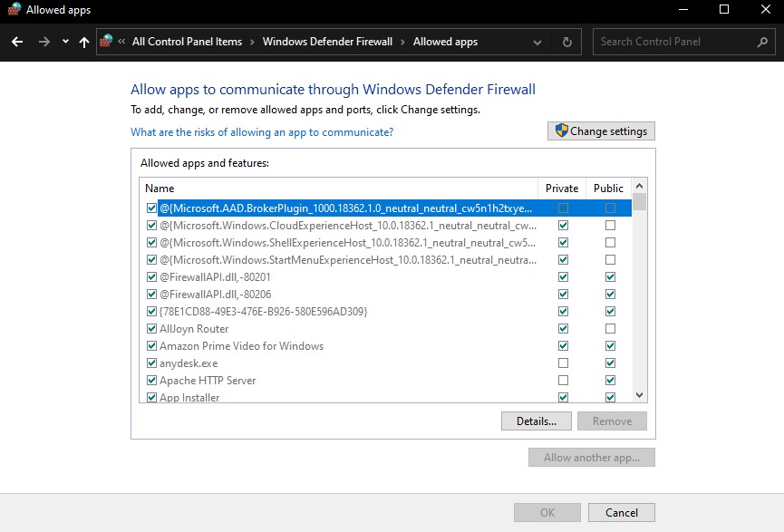Screen dimensions: 784x532
Task: Expand the address bar history dropdown
Action: [537, 42]
